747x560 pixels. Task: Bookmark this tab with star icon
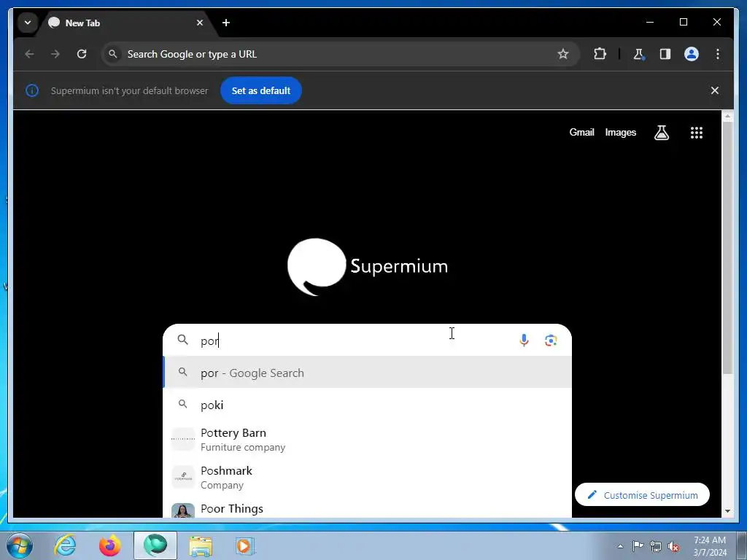pyautogui.click(x=562, y=54)
